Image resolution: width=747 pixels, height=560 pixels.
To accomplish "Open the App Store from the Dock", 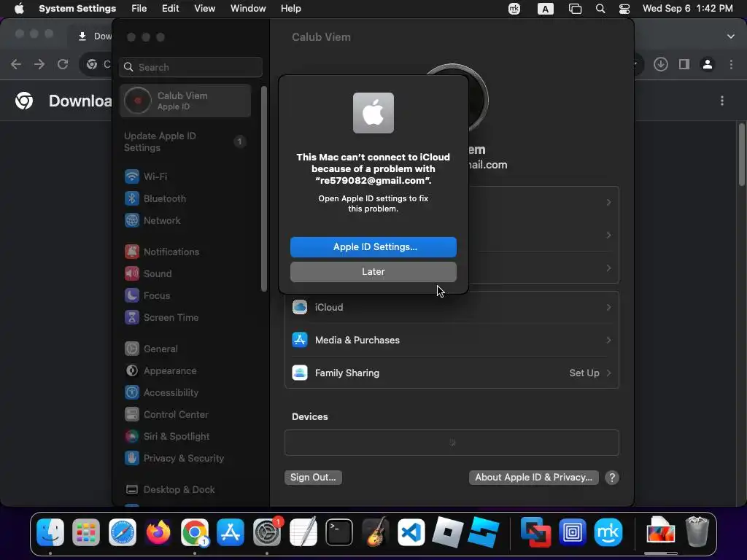I will (x=231, y=532).
